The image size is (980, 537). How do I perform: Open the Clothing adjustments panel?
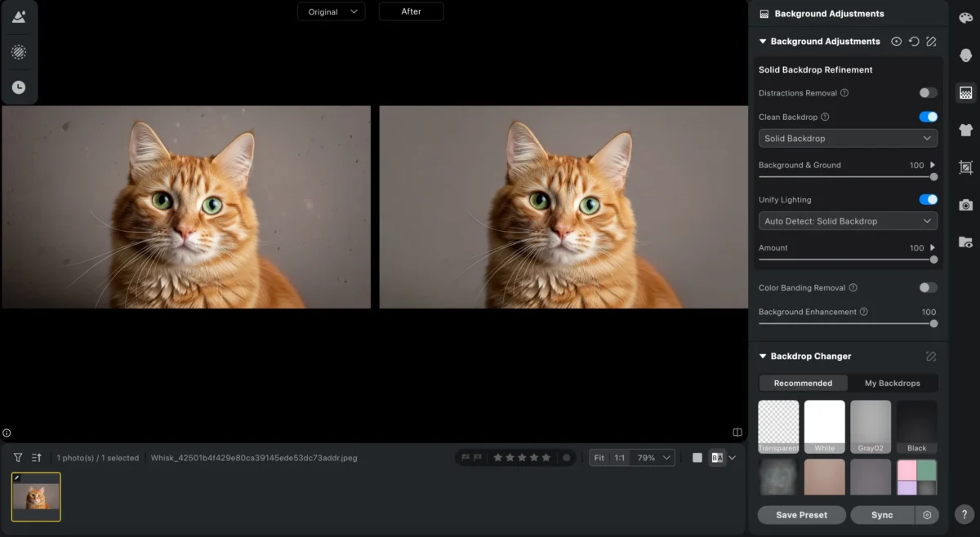click(966, 130)
